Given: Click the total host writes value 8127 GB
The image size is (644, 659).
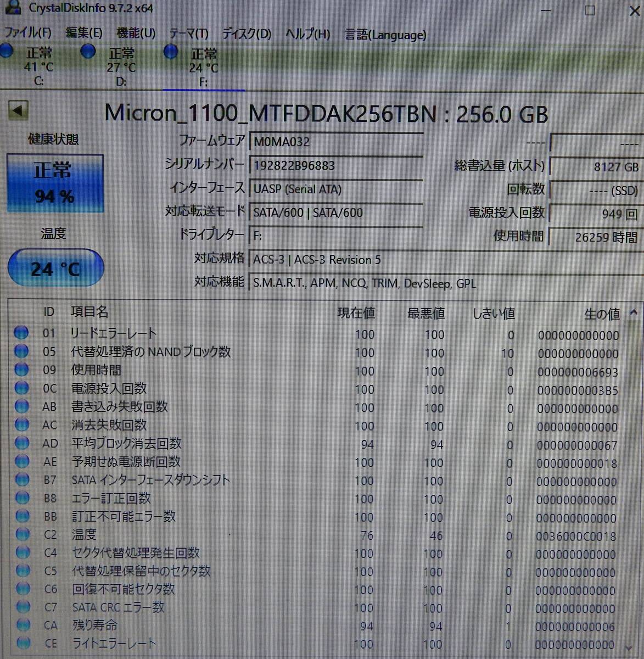Looking at the screenshot, I should pos(597,167).
